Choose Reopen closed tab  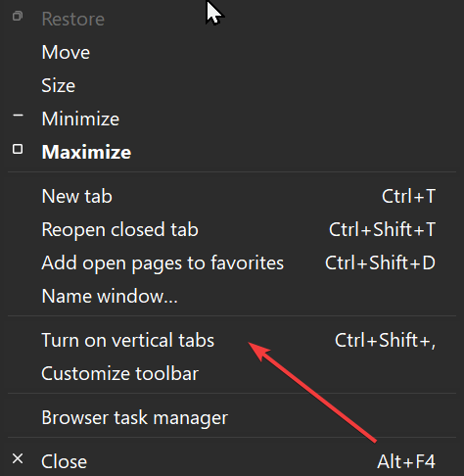point(232,229)
